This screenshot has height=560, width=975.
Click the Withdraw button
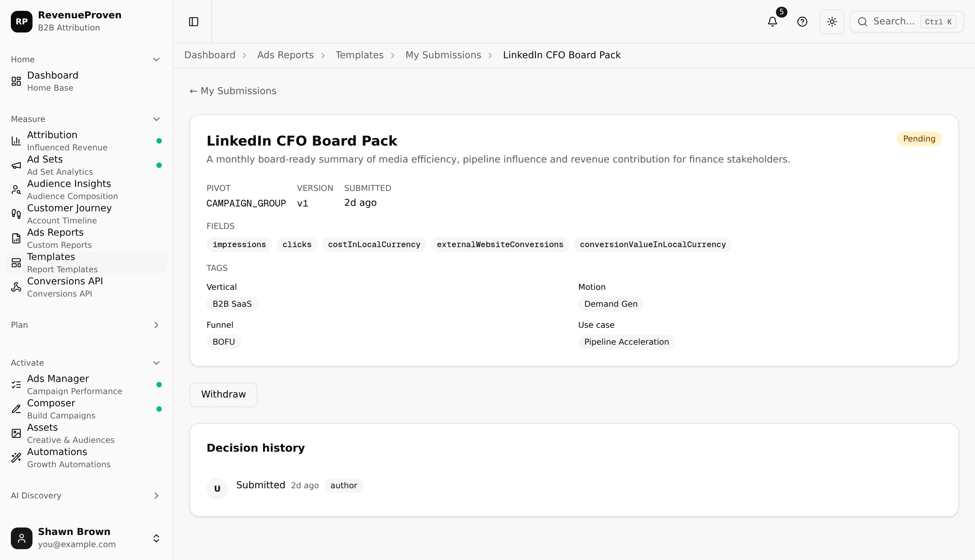[223, 394]
